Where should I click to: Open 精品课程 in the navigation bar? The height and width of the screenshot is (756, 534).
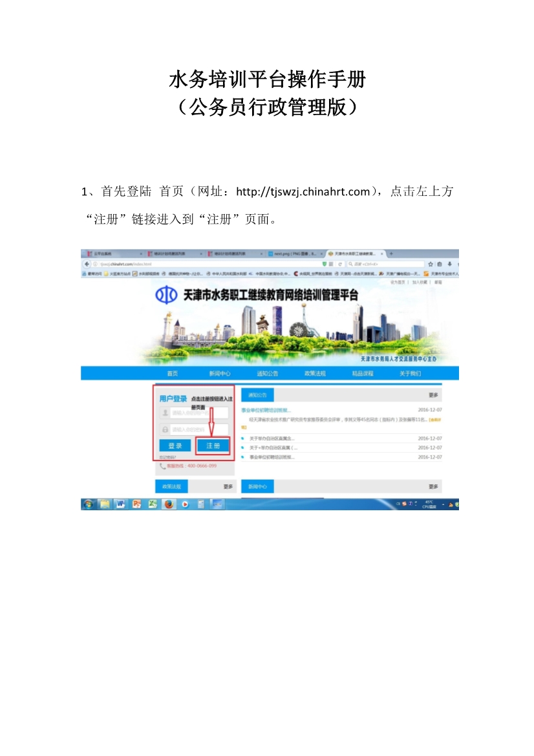363,374
